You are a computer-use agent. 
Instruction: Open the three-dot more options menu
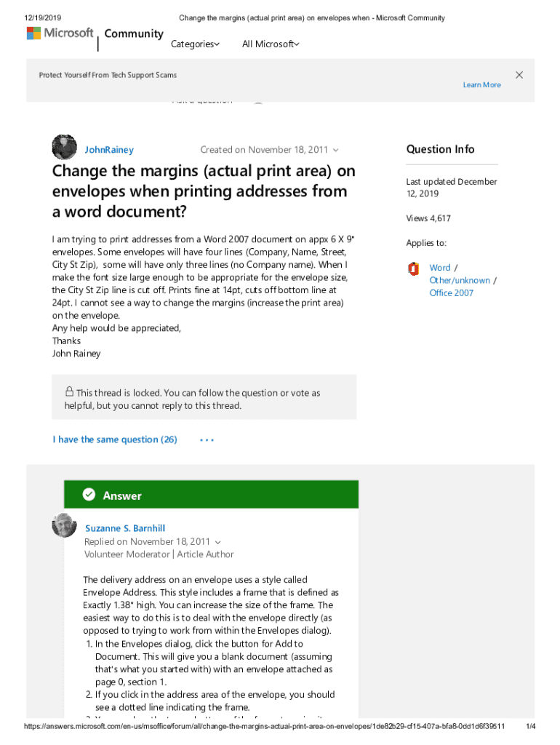pyautogui.click(x=207, y=440)
